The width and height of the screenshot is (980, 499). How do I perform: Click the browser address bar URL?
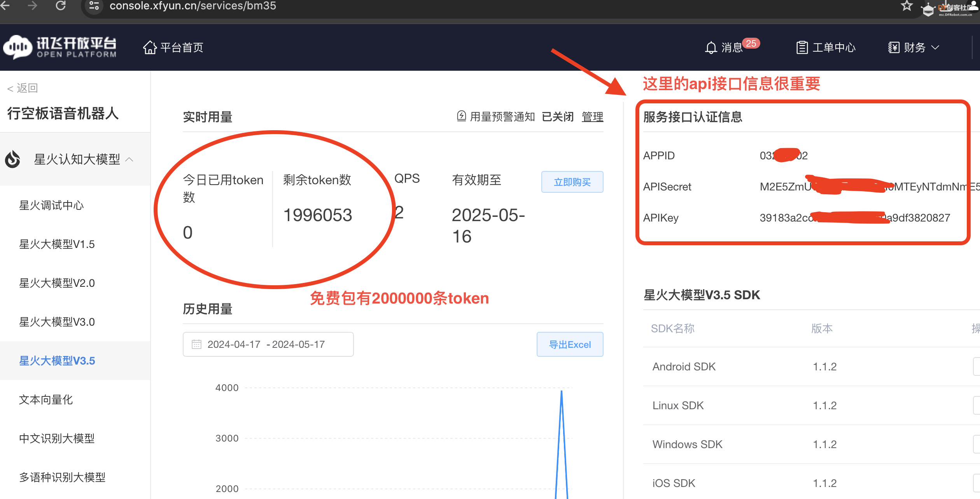(193, 6)
